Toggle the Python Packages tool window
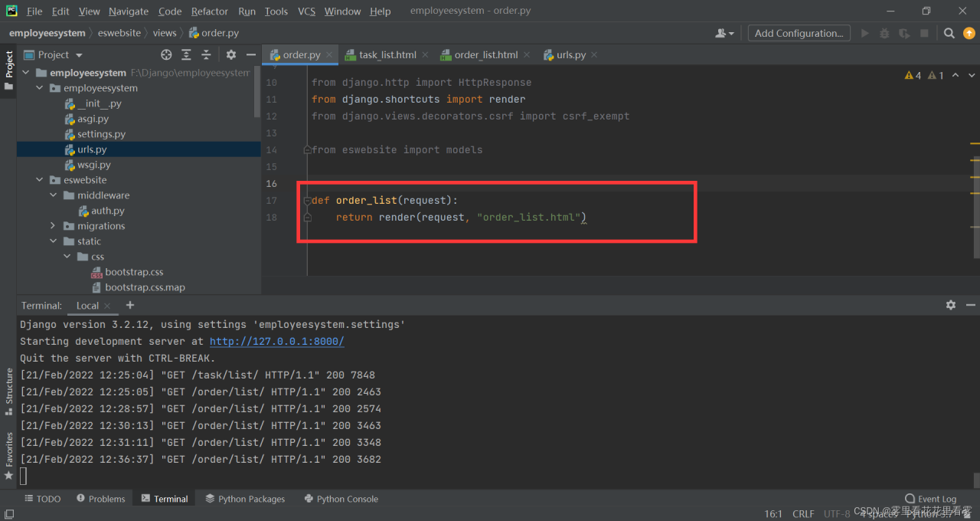Image resolution: width=980 pixels, height=521 pixels. 245,499
